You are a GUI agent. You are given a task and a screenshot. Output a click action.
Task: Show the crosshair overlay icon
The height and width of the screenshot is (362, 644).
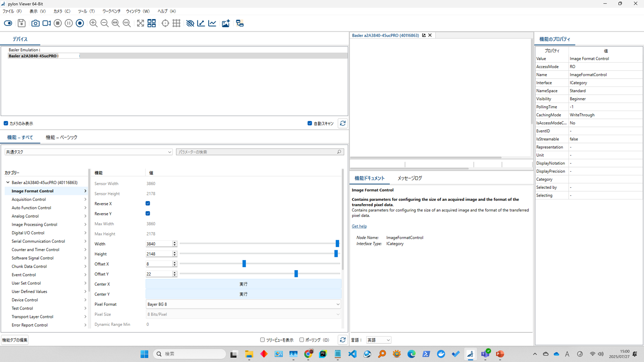tap(165, 23)
